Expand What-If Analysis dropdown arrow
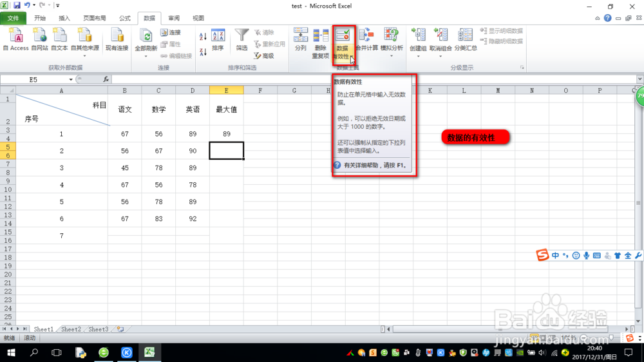The image size is (644, 362). tap(392, 56)
